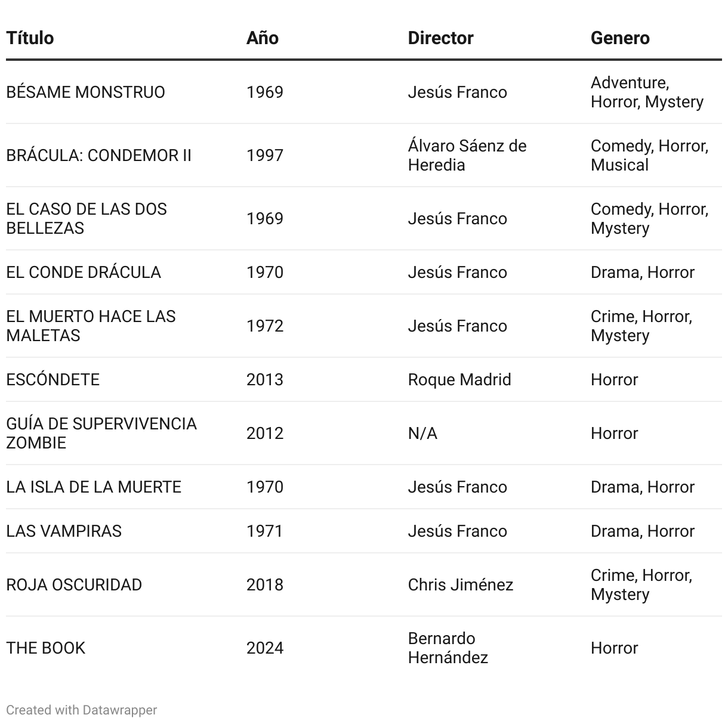Click the Título column header
728x724 pixels.
[x=30, y=38]
